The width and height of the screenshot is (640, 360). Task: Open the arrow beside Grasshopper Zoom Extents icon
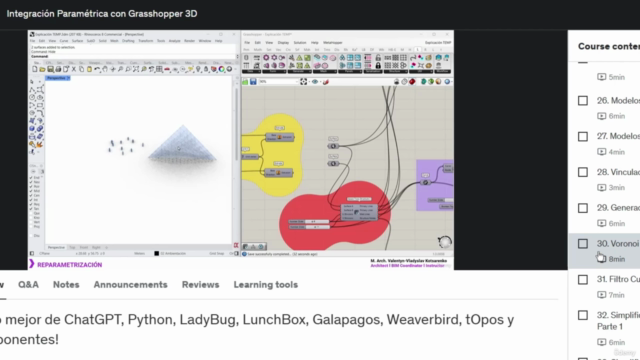(309, 82)
